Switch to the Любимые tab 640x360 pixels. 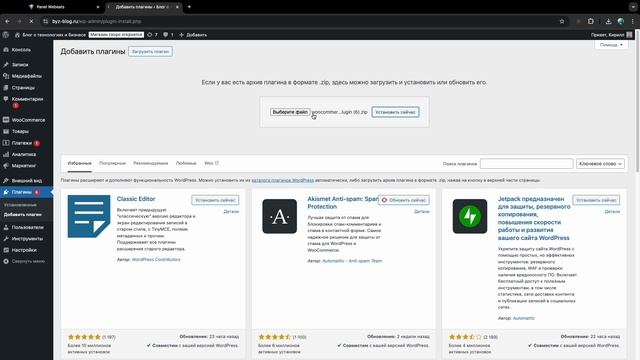tap(186, 163)
